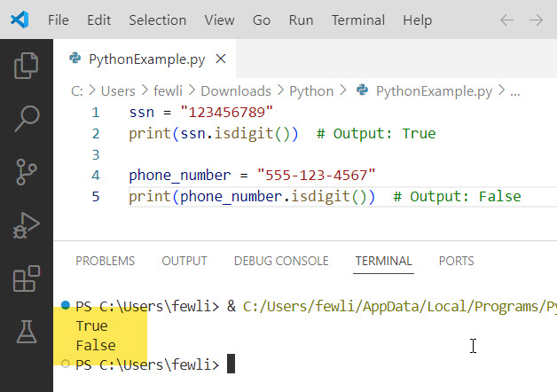This screenshot has width=557, height=392.
Task: Switch to the OUTPUT panel tab
Action: pyautogui.click(x=184, y=261)
